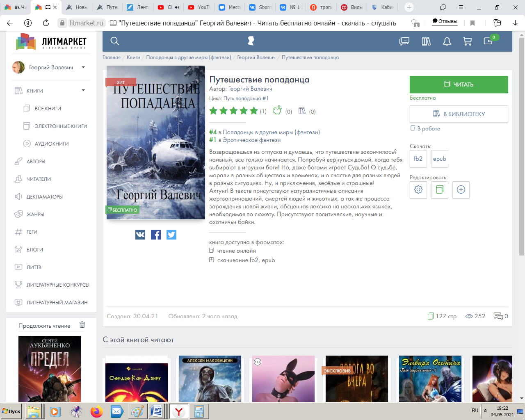The width and height of the screenshot is (525, 420).
Task: Expand Георгий Валевич profile dropdown
Action: [83, 67]
